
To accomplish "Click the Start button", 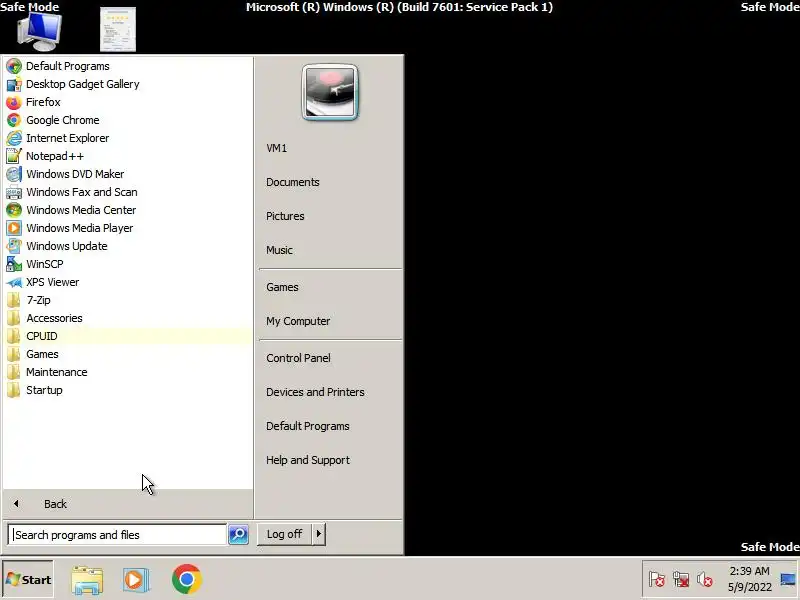I will coord(28,579).
